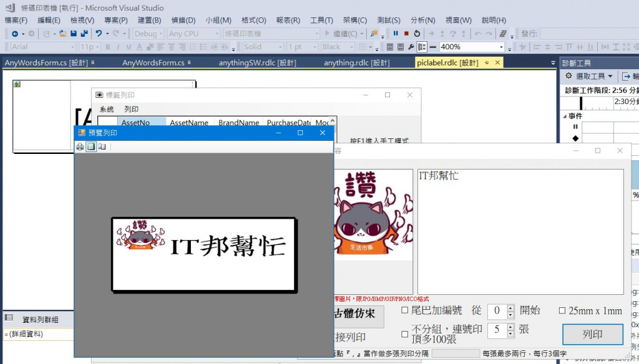The height and width of the screenshot is (364, 639).
Task: Click the find in files icon
Action: pyautogui.click(x=374, y=34)
